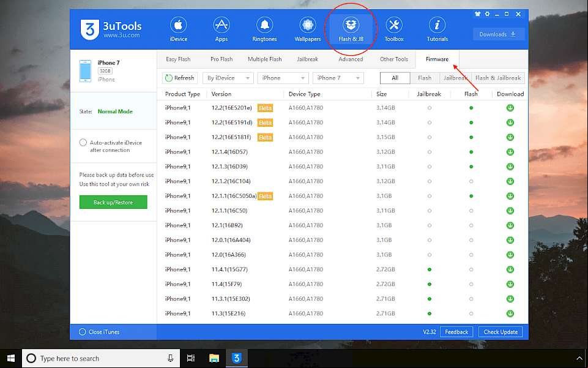Download firmware 12.1.1(16C50)
This screenshot has height=368, width=588.
[510, 211]
